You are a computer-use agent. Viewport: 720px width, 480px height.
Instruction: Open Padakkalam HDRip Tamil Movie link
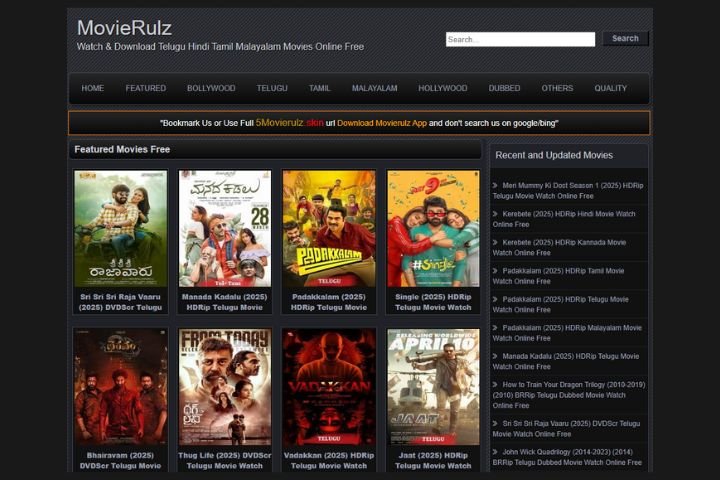tap(558, 276)
